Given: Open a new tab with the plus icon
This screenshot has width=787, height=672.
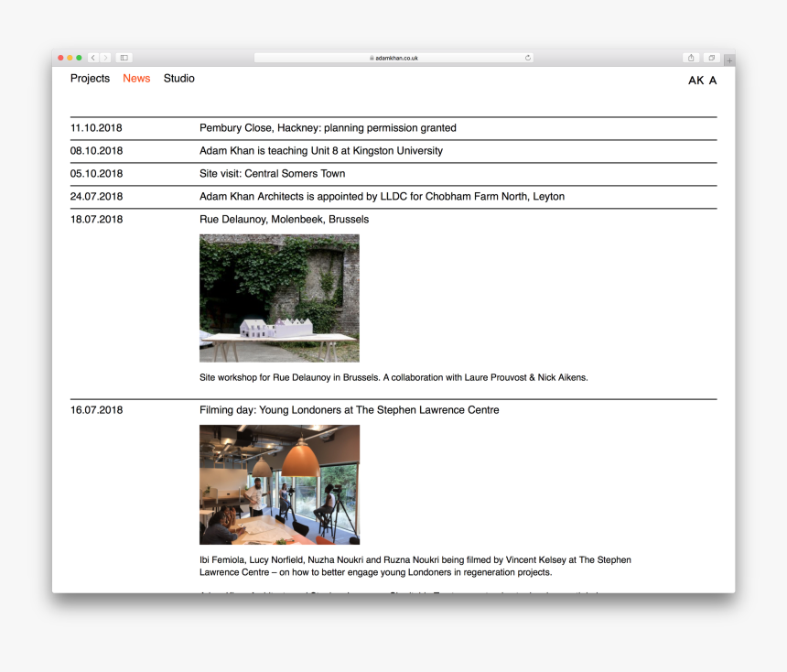Looking at the screenshot, I should [729, 59].
